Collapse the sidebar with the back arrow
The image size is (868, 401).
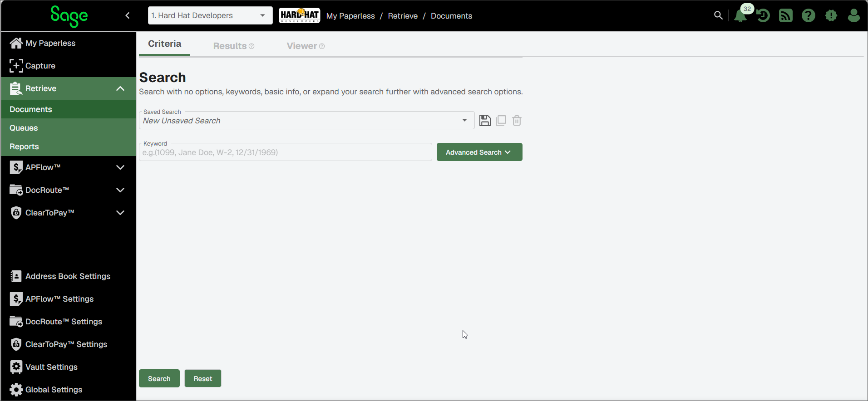[128, 15]
